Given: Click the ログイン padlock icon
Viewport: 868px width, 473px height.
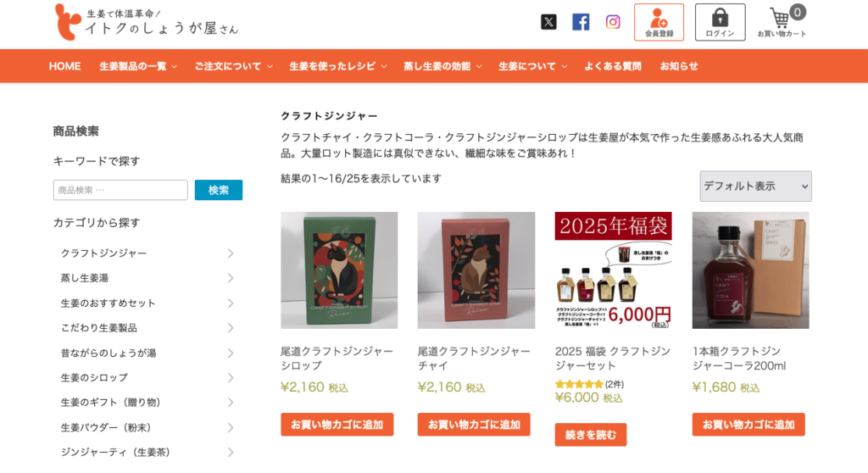Looking at the screenshot, I should tap(720, 22).
